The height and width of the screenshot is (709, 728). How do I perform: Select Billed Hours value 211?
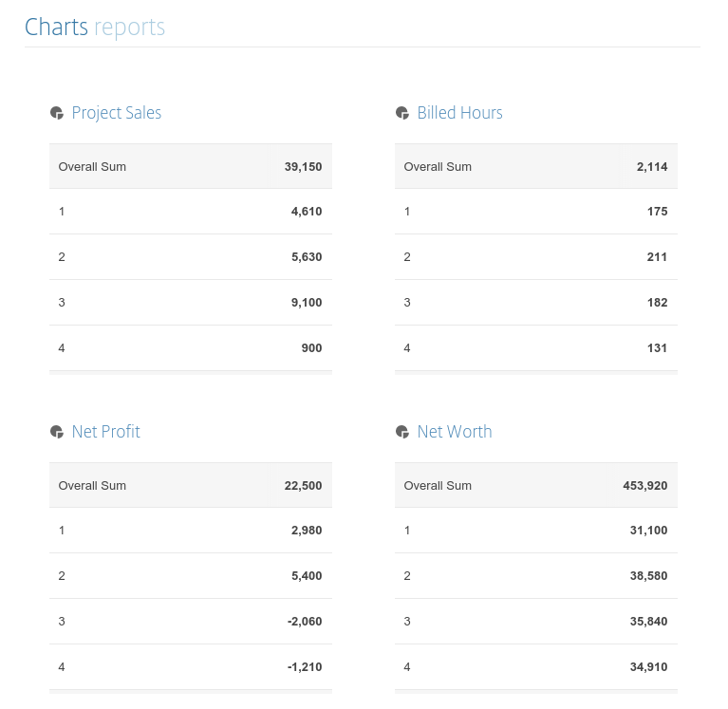click(x=657, y=257)
